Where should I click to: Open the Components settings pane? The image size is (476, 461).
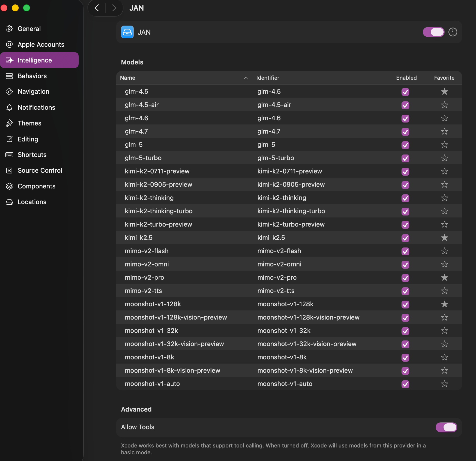(36, 186)
